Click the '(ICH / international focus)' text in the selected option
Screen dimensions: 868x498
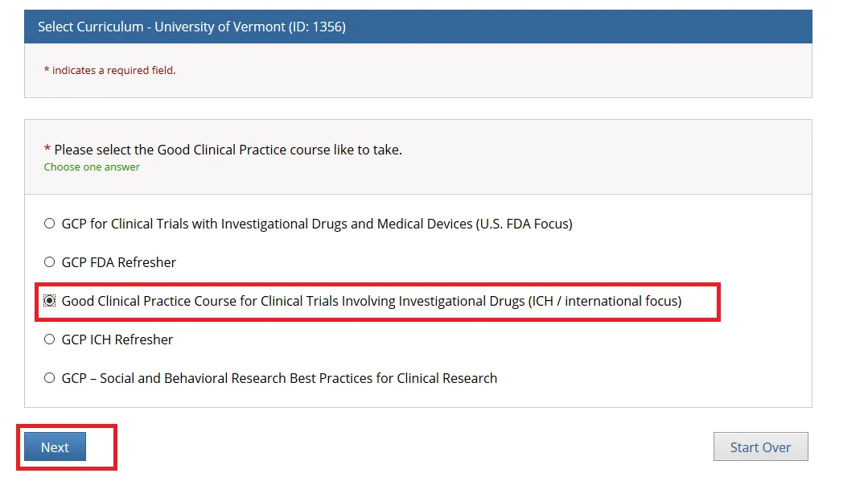click(604, 301)
